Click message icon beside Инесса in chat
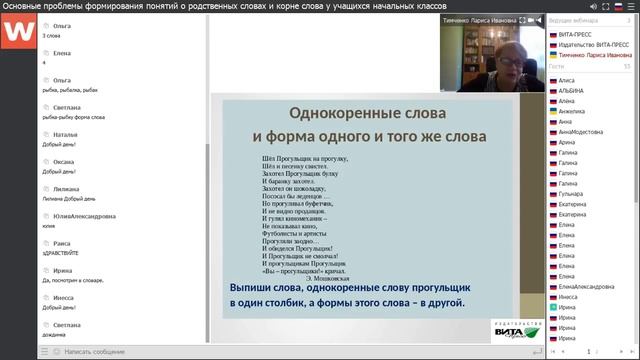Screen dimensions: 640x360 [46, 298]
